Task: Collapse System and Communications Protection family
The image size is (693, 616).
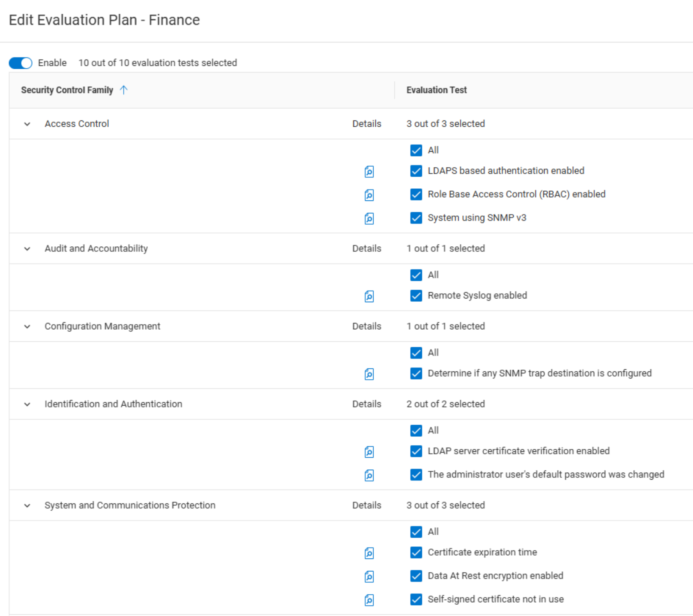Action: click(x=27, y=506)
